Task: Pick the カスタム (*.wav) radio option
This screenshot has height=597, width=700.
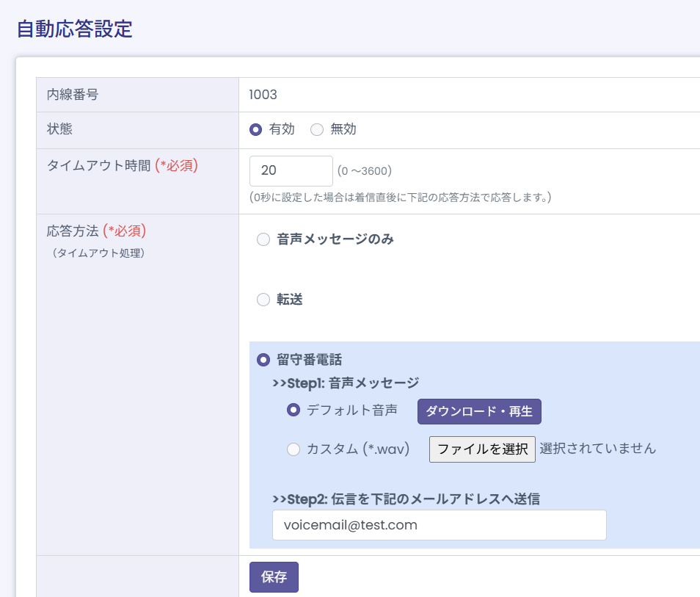Action: [294, 449]
